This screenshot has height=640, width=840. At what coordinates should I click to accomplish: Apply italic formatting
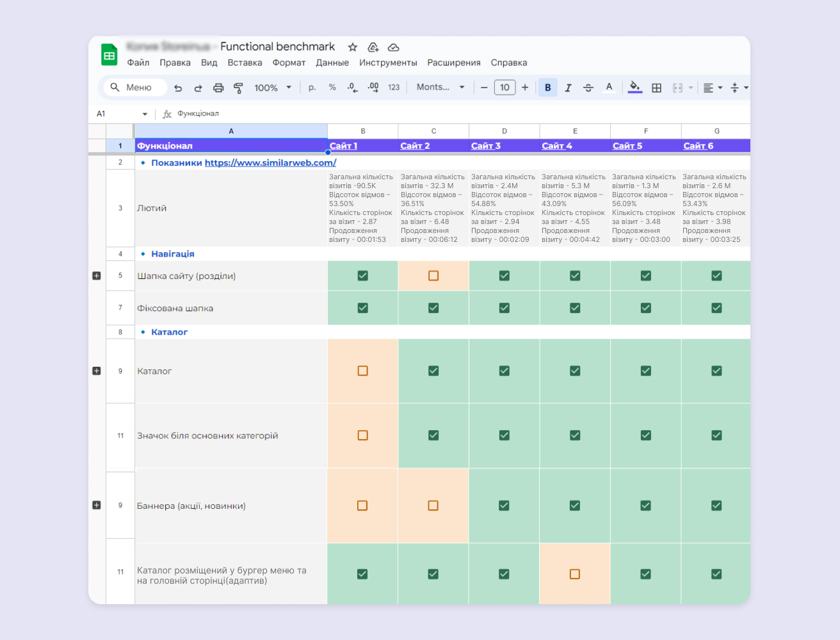pos(568,88)
